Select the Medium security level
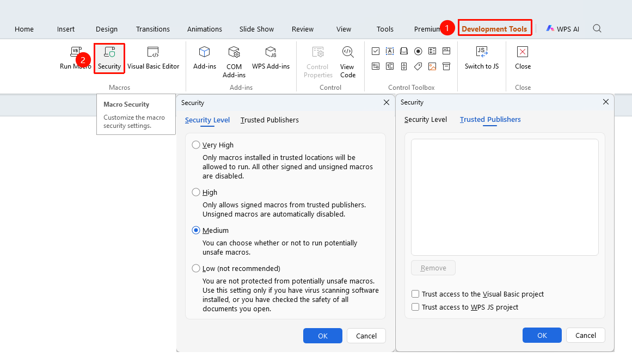This screenshot has width=632, height=364. [x=196, y=230]
